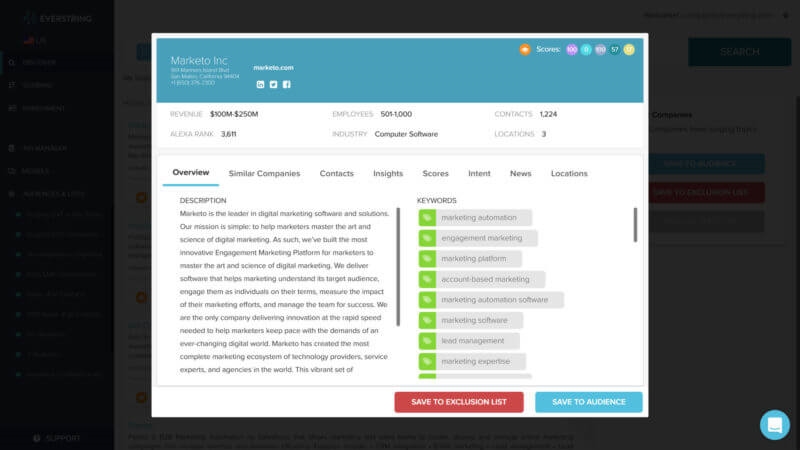Open the Intent tab
Screen dimensions: 800x450
click(x=479, y=173)
